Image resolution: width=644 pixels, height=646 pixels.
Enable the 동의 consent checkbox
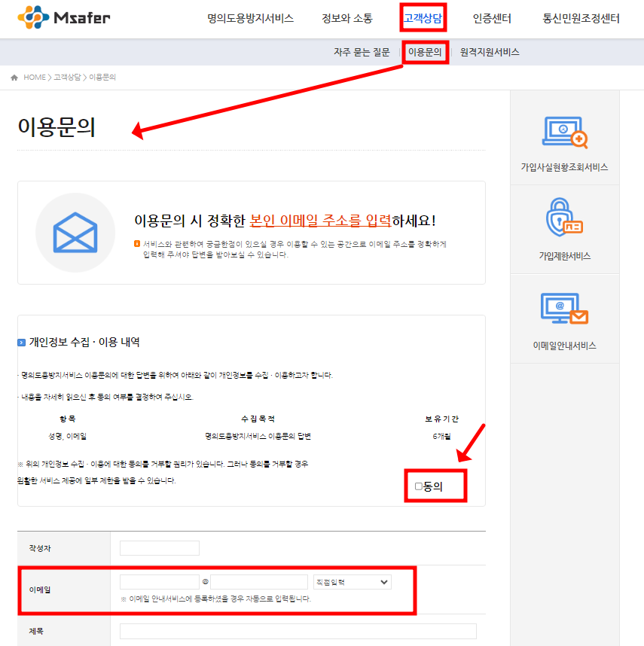click(420, 486)
